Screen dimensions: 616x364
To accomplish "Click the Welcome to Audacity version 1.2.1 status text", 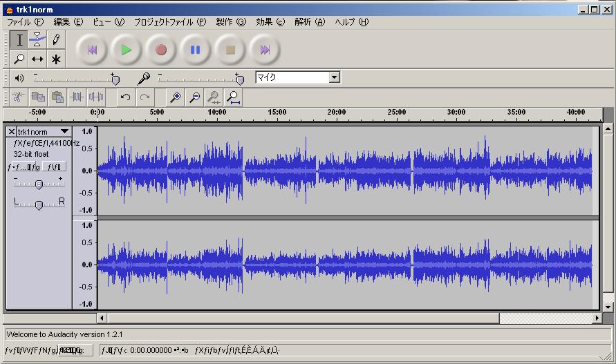I will pyautogui.click(x=65, y=334).
